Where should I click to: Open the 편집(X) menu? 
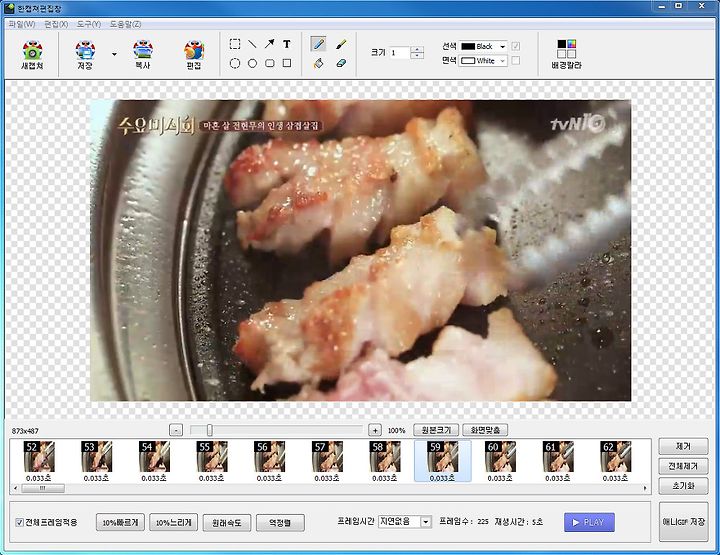coord(56,24)
